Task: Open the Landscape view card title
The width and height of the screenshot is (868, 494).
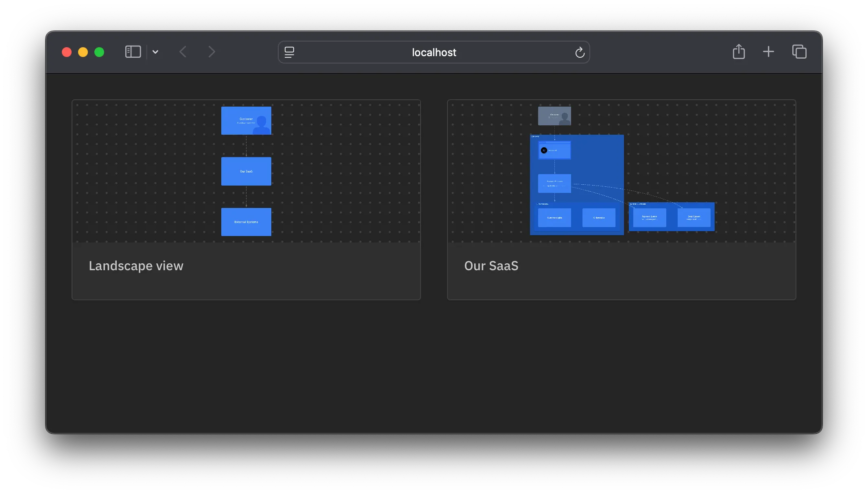Action: pyautogui.click(x=136, y=266)
